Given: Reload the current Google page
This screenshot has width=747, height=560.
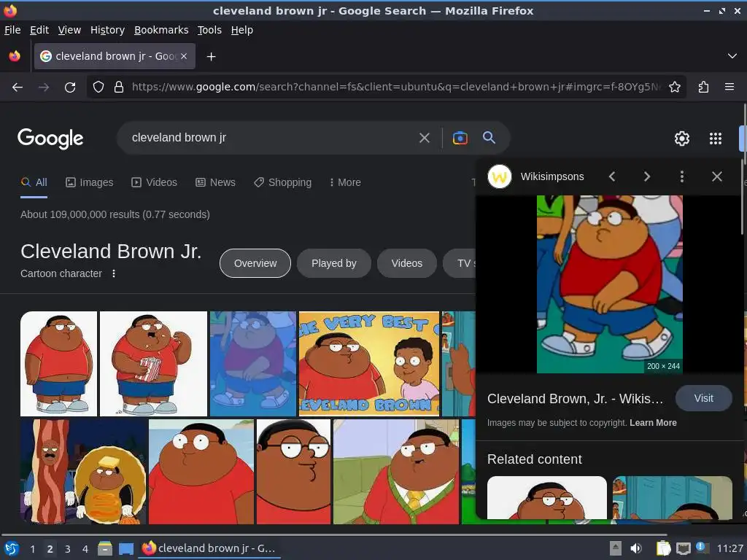Looking at the screenshot, I should 70,87.
